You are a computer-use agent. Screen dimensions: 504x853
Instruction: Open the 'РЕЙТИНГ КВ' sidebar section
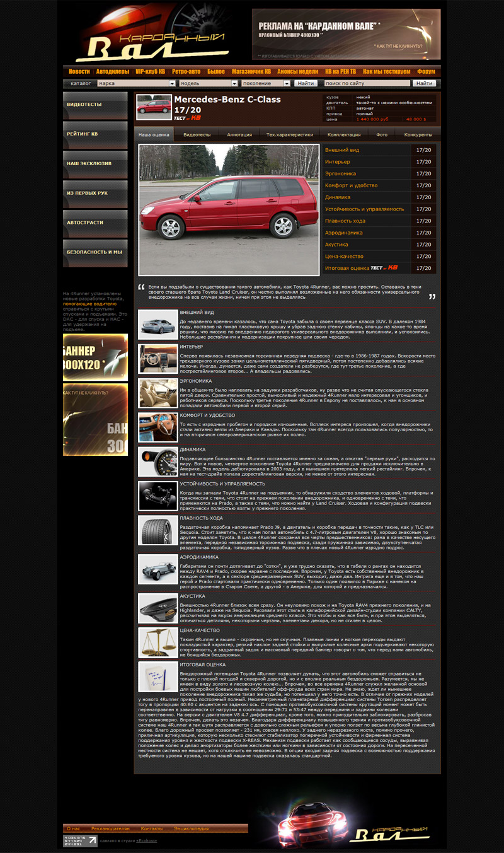[x=95, y=135]
